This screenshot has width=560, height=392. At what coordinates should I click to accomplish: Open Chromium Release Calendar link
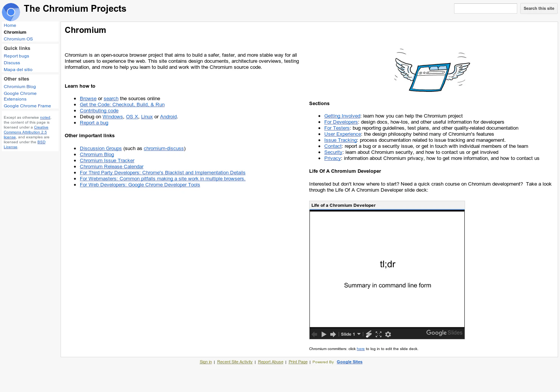coord(112,167)
